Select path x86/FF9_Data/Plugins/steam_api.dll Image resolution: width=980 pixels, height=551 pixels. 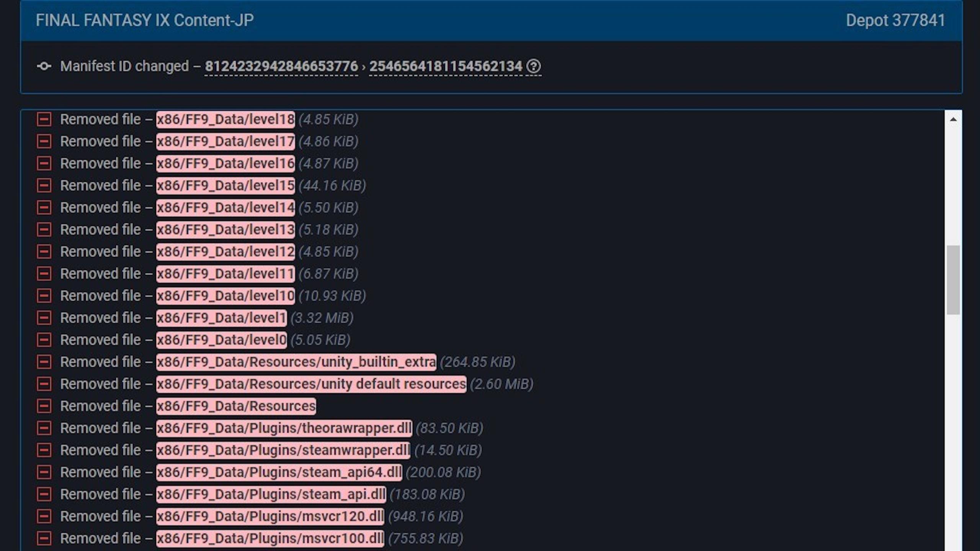pyautogui.click(x=271, y=494)
